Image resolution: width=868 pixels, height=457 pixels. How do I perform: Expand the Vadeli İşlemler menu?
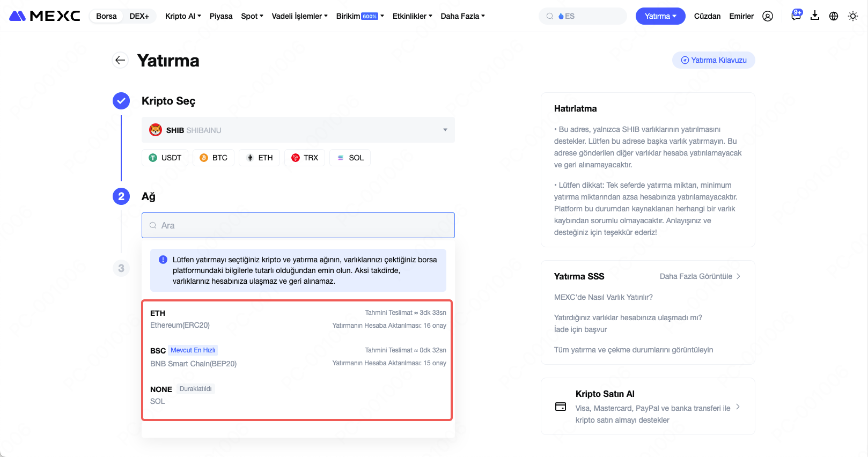click(300, 16)
